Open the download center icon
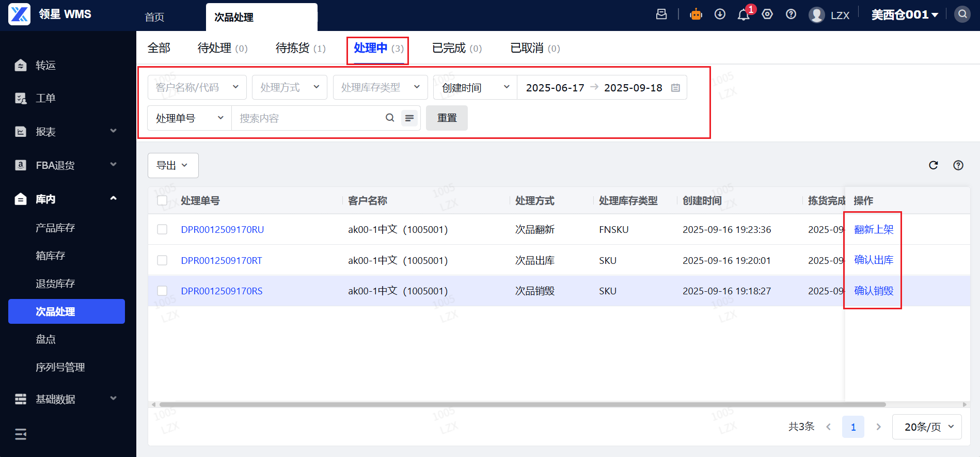 [x=720, y=14]
